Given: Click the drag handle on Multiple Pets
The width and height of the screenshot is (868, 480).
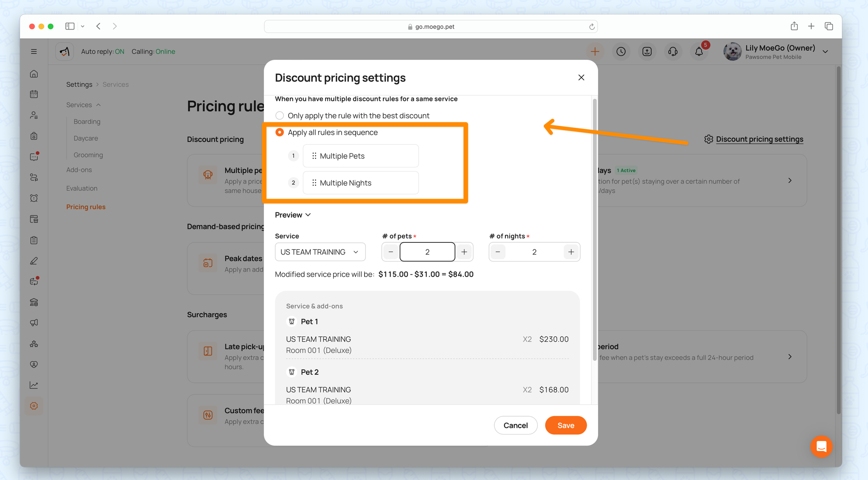Looking at the screenshot, I should [314, 156].
